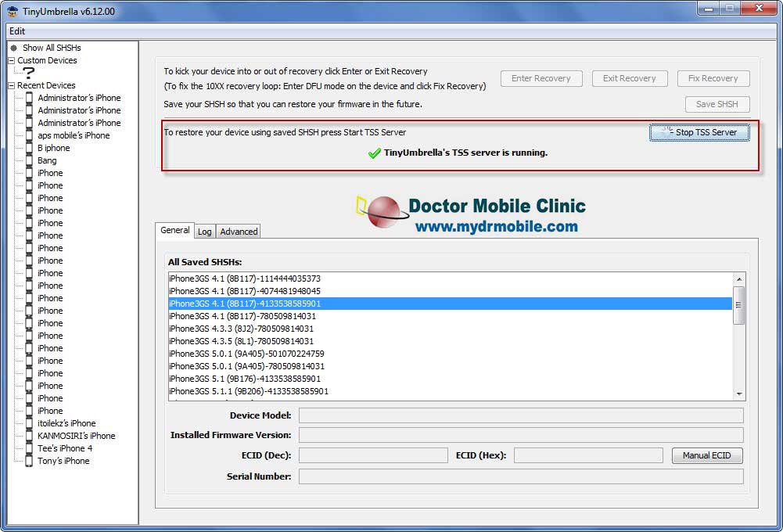Select Tony's iPhone in device tree
783x532 pixels.
(x=63, y=461)
